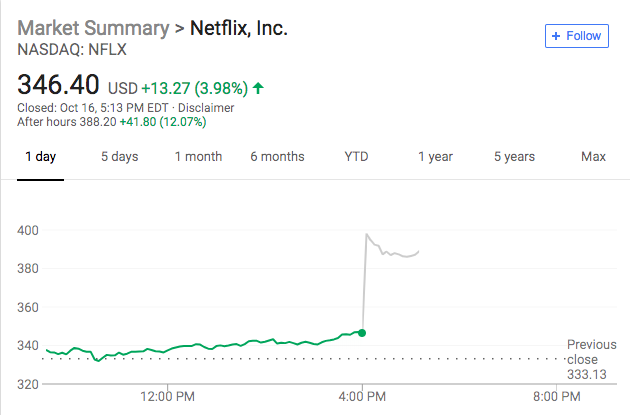
Task: Select the YTD tab
Action: pyautogui.click(x=357, y=157)
